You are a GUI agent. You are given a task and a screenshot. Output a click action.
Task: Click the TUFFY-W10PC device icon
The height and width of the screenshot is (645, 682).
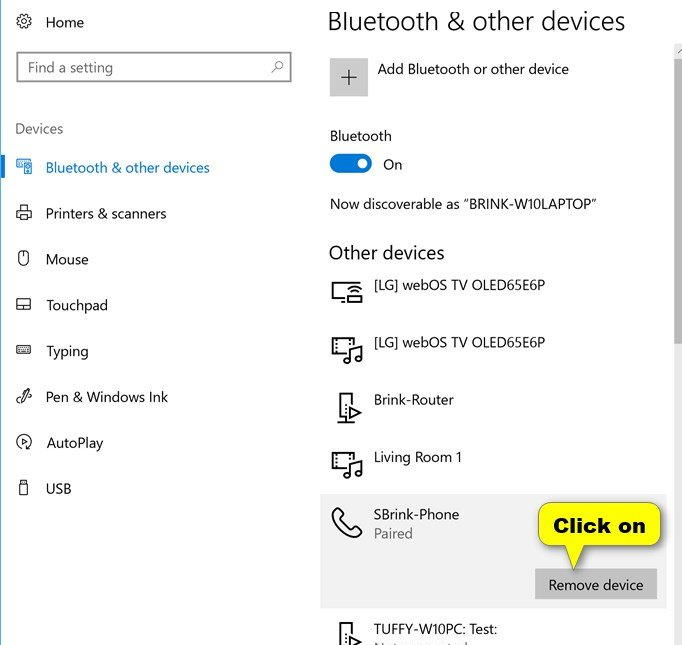point(349,634)
